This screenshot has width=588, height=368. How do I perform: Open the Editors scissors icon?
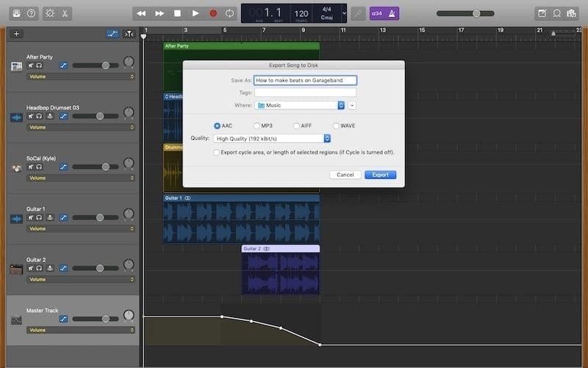[x=65, y=13]
